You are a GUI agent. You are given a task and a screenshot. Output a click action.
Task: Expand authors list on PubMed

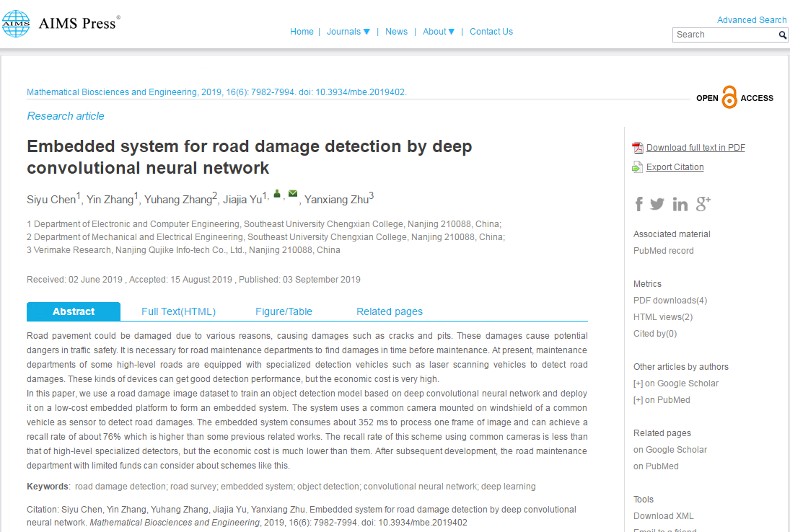[638, 400]
